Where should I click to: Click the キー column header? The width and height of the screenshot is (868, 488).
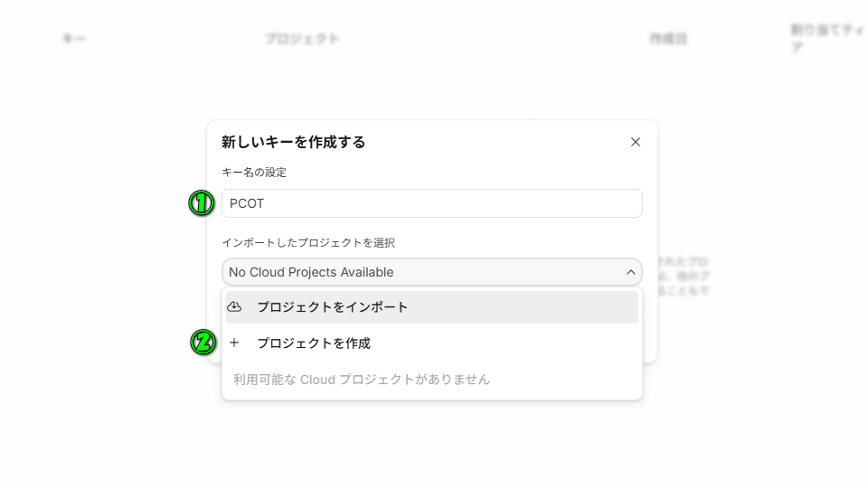[x=73, y=39]
